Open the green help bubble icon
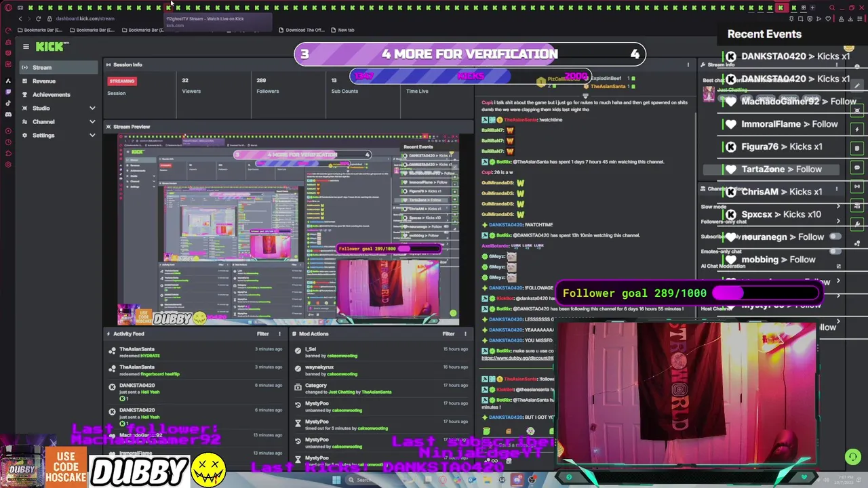This screenshot has height=488, width=868. click(x=853, y=457)
